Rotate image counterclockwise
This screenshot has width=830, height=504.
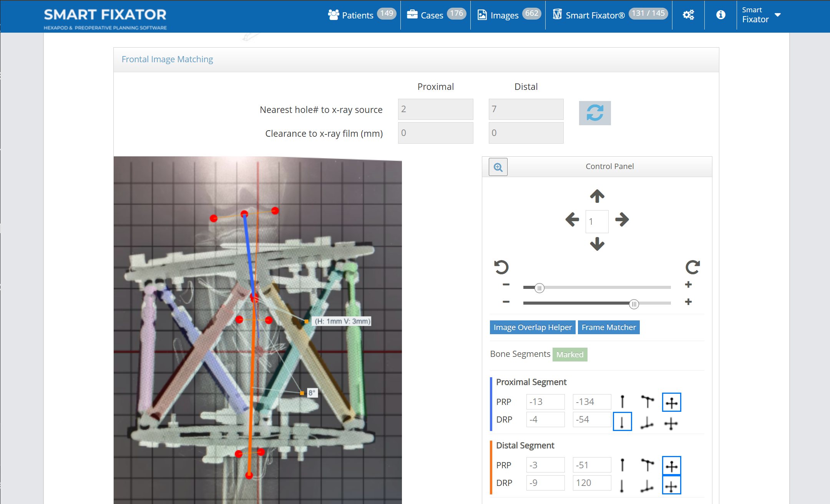pyautogui.click(x=501, y=267)
